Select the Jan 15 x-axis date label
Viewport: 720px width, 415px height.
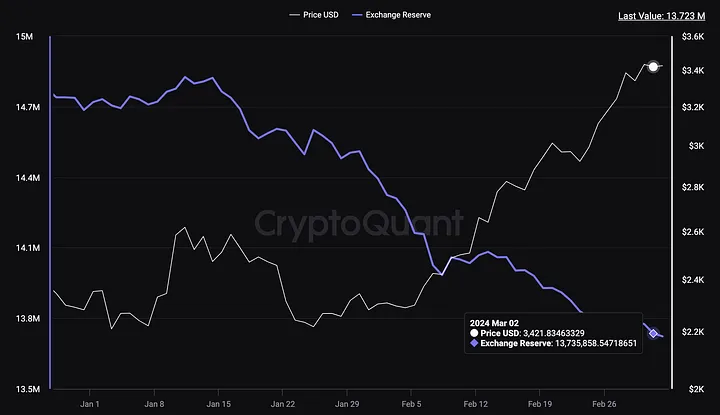pyautogui.click(x=218, y=405)
